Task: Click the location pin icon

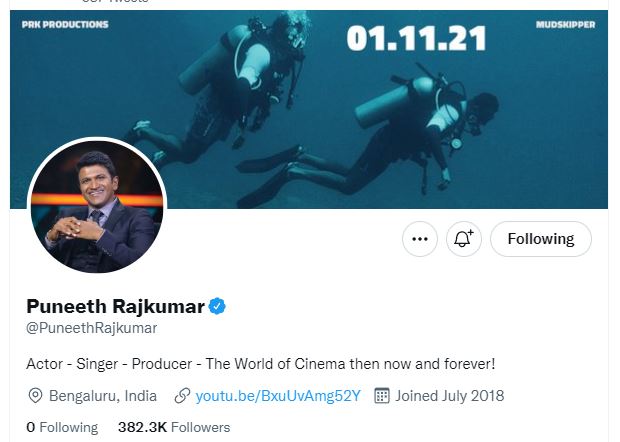Action: point(34,396)
